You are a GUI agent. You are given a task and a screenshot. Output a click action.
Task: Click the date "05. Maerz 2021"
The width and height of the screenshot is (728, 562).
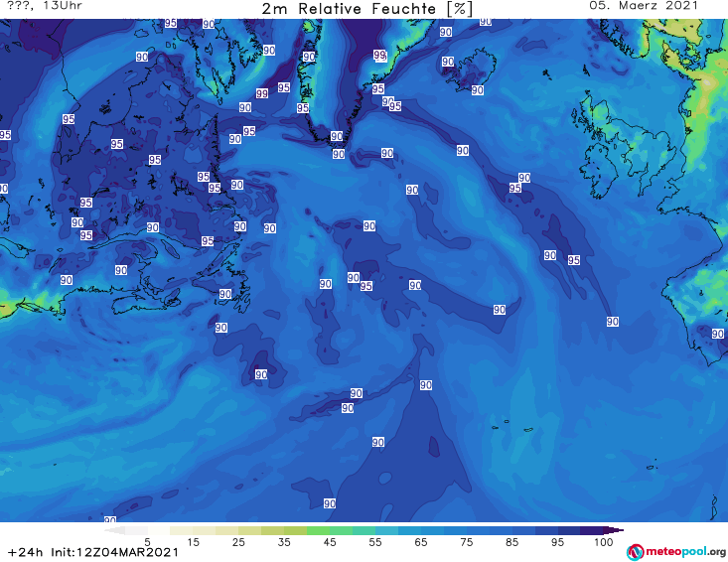[x=644, y=5]
